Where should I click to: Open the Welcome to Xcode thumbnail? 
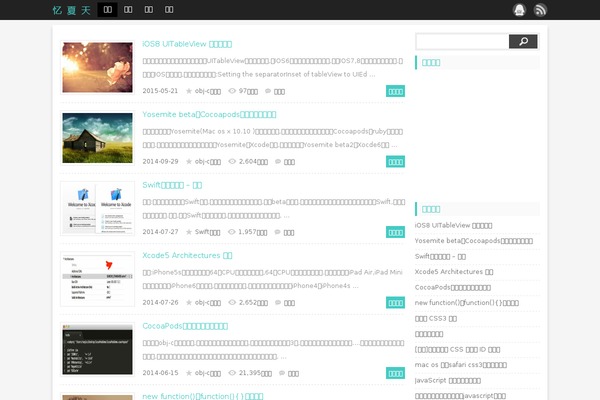98,209
